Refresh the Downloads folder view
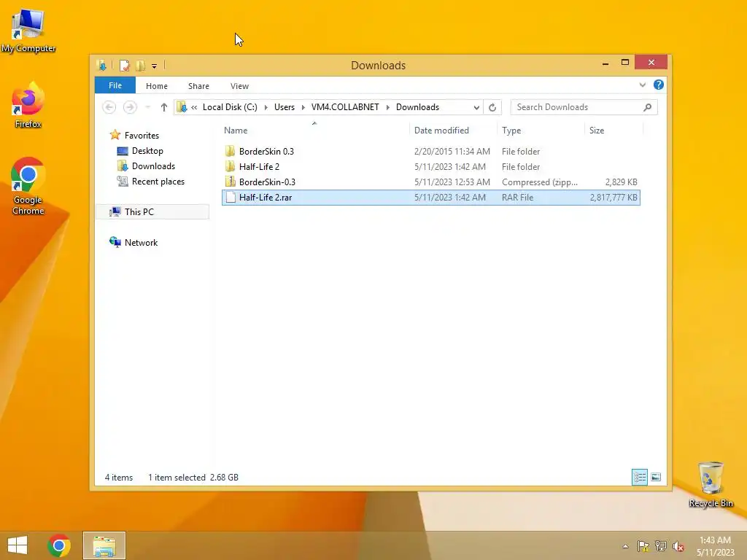Screen dimensions: 747x560 point(492,107)
